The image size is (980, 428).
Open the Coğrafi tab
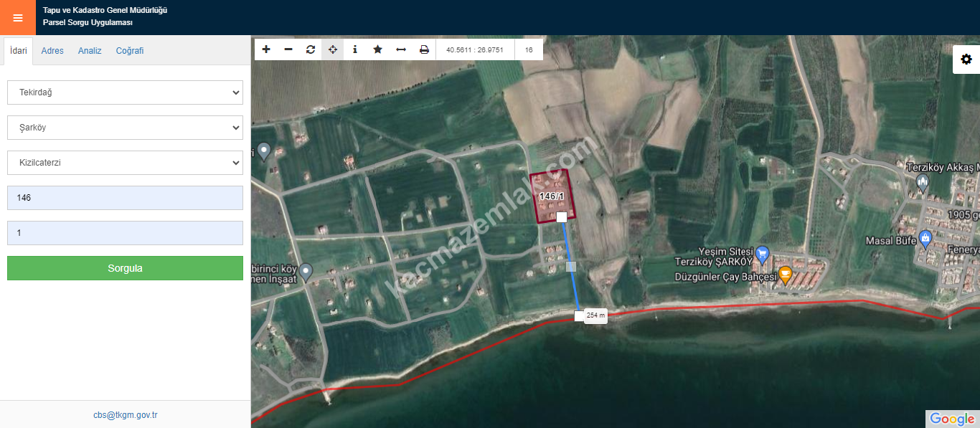coord(130,51)
